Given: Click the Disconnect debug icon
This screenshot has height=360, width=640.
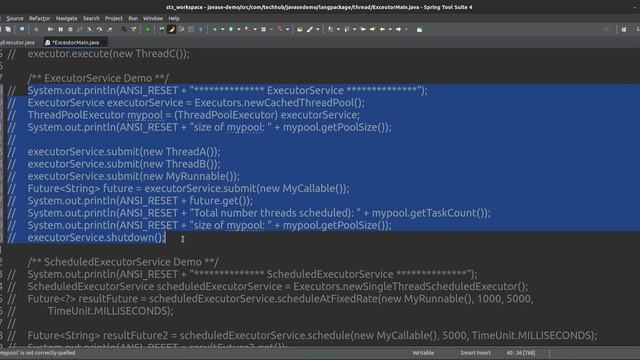Looking at the screenshot, I should tap(79, 29).
